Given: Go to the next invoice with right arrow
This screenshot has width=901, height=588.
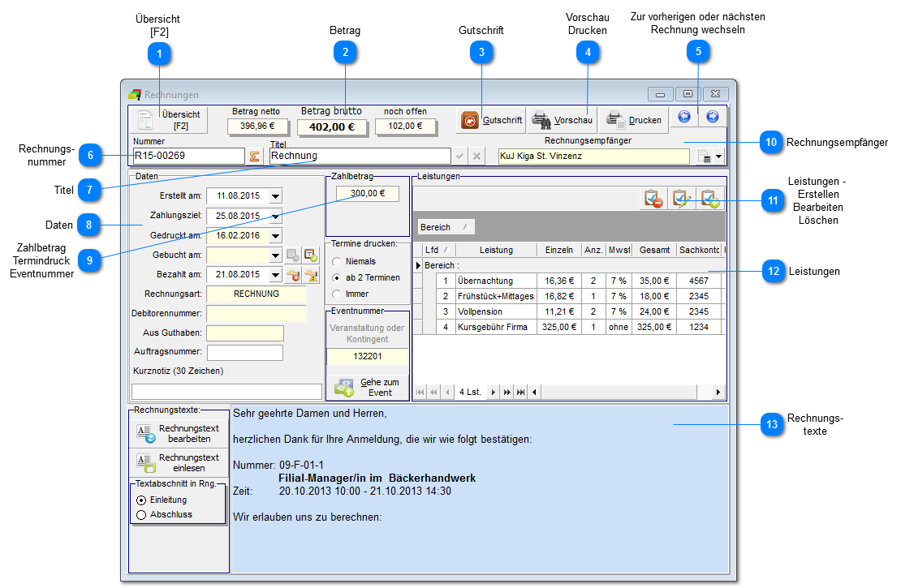Looking at the screenshot, I should [x=713, y=118].
